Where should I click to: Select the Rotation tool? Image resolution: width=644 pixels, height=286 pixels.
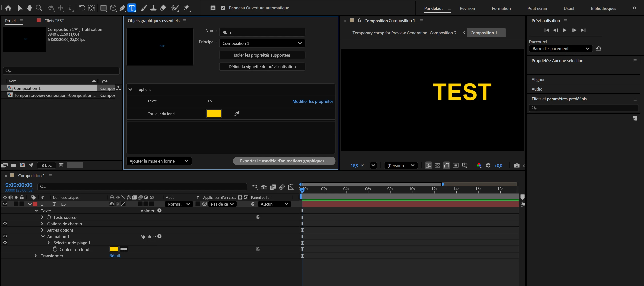click(82, 8)
